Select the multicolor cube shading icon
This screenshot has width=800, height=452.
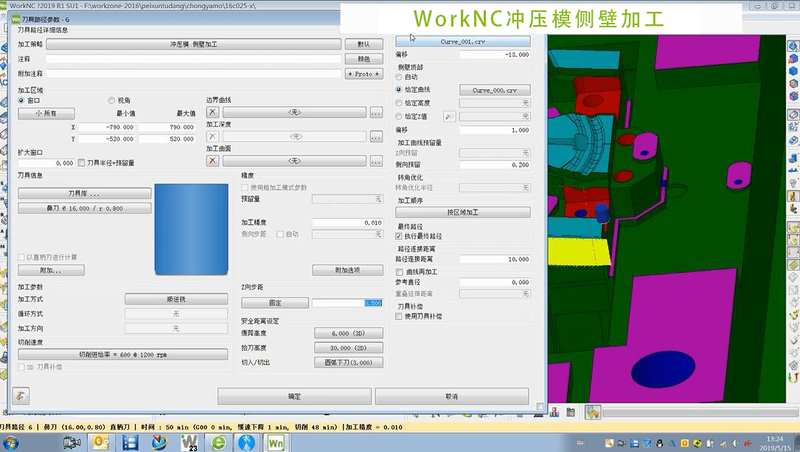[793, 84]
